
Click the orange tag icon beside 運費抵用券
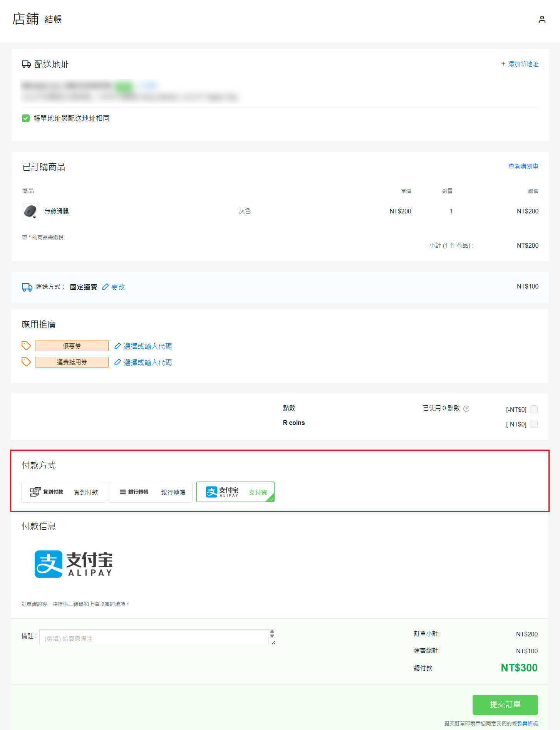[26, 362]
